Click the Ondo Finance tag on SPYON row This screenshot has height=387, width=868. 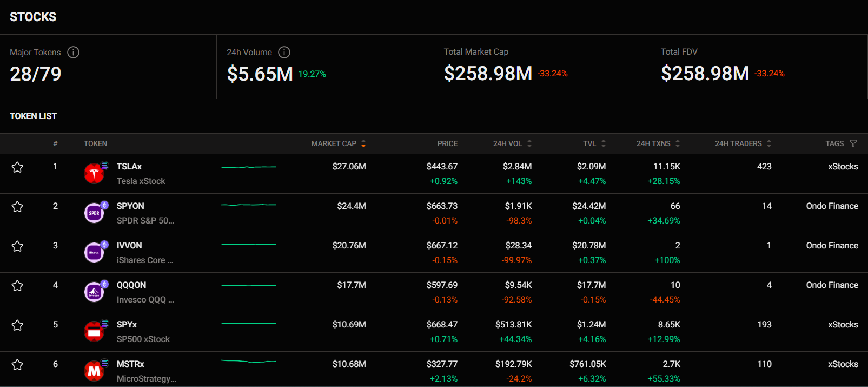pyautogui.click(x=832, y=206)
